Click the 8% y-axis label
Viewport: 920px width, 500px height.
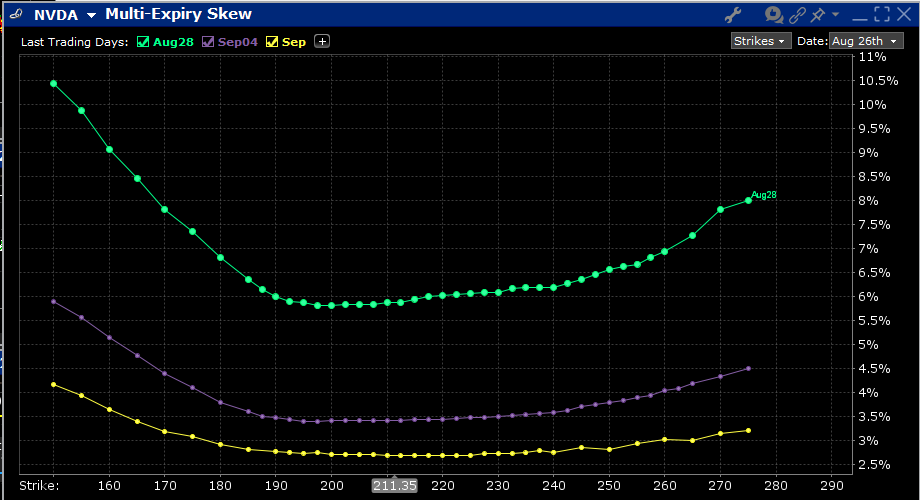868,201
